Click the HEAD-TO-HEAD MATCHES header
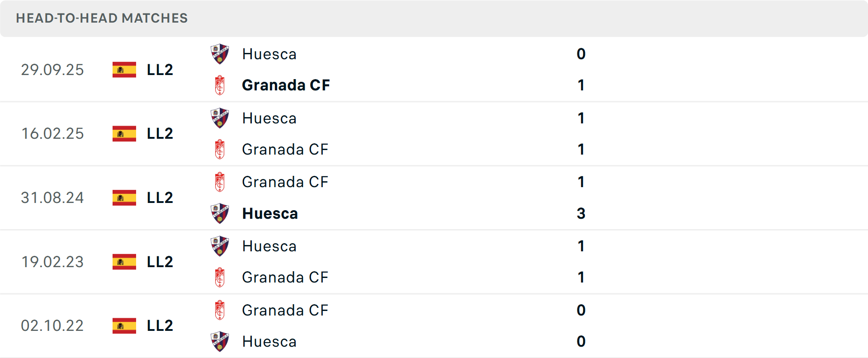This screenshot has width=868, height=358. click(102, 19)
